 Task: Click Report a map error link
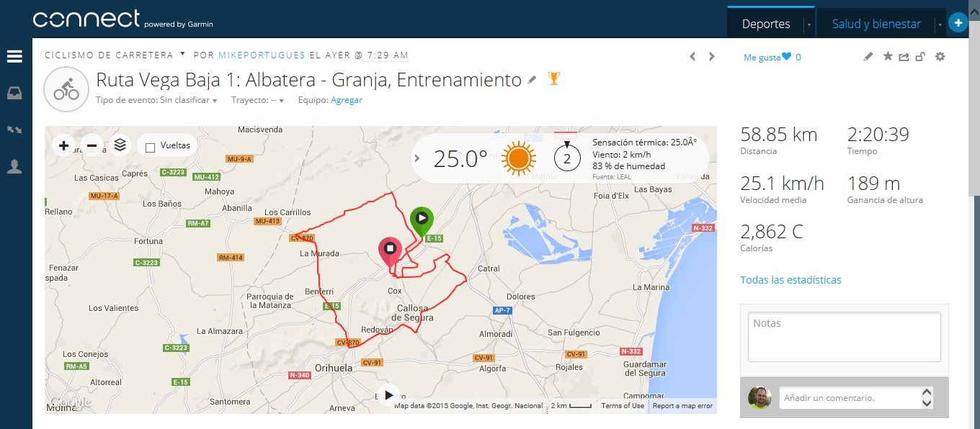pos(682,406)
